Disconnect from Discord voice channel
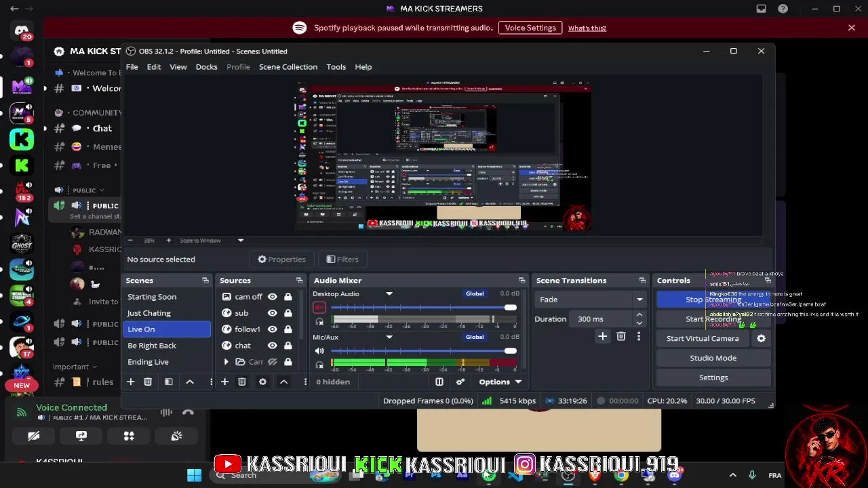868x488 pixels. click(188, 412)
